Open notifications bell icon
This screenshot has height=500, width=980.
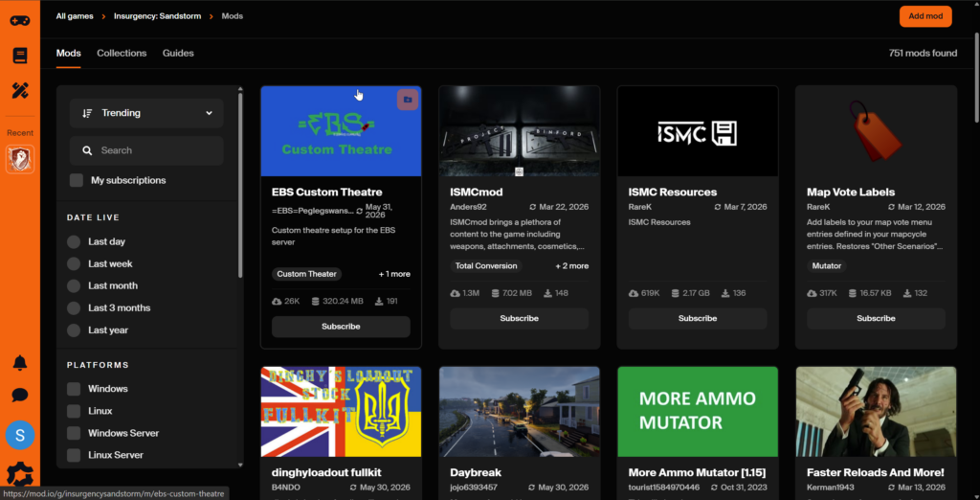[x=20, y=362]
